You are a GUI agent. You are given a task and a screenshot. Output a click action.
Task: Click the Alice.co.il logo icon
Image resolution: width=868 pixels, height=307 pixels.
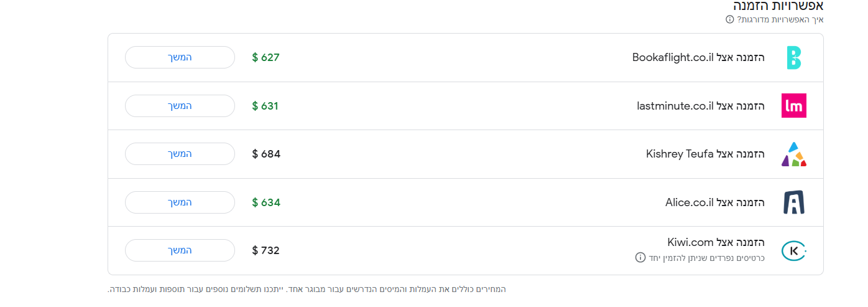coord(793,202)
